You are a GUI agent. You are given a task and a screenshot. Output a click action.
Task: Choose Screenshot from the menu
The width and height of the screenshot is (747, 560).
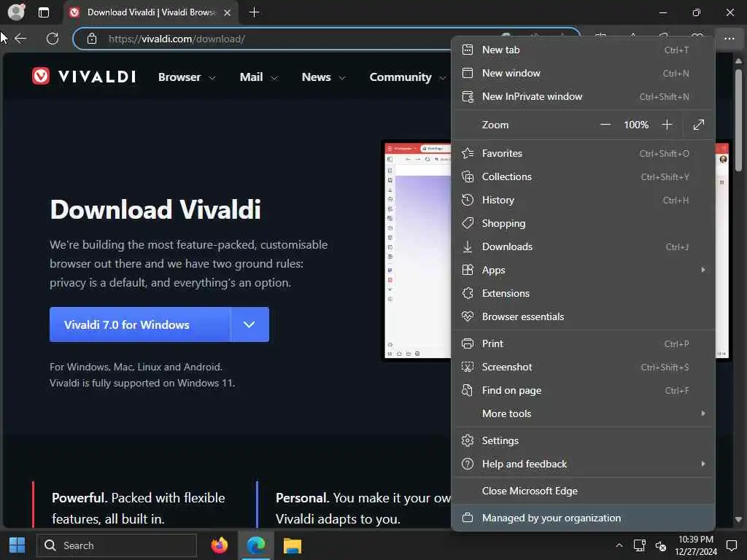point(584,367)
